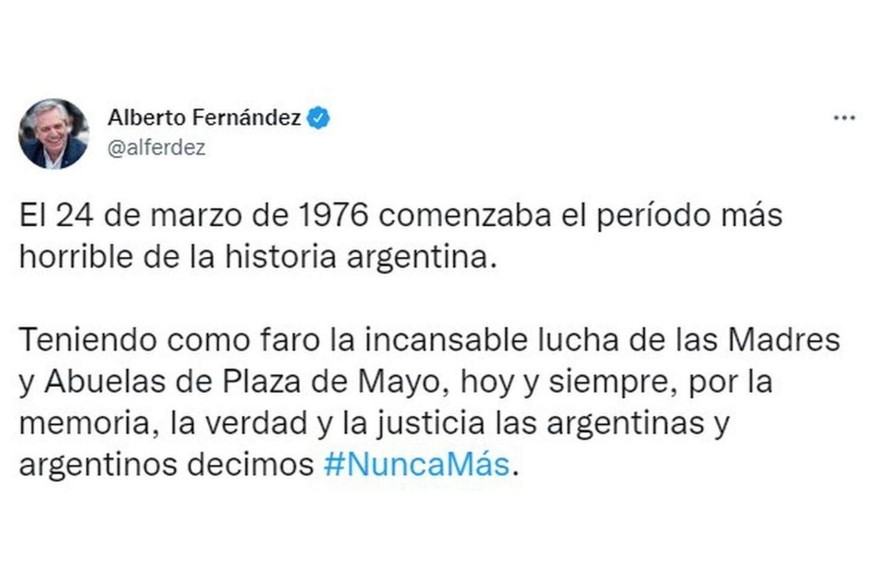
Task: Open the #NuncaMás hashtag
Action: [417, 466]
